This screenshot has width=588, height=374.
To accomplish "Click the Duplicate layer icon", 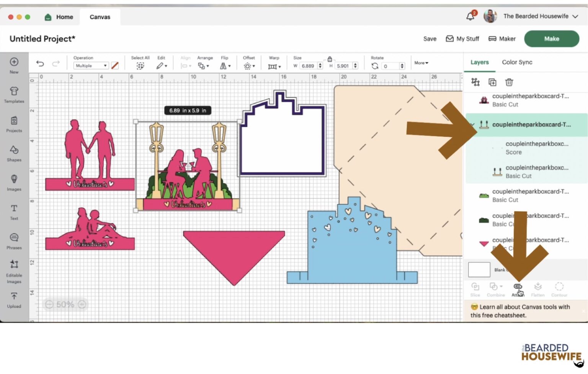I will tap(492, 82).
